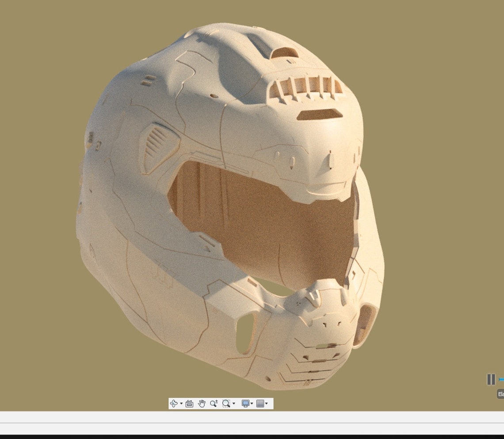Open the Display Settings monitor icon
504x439 pixels.
pos(245,403)
